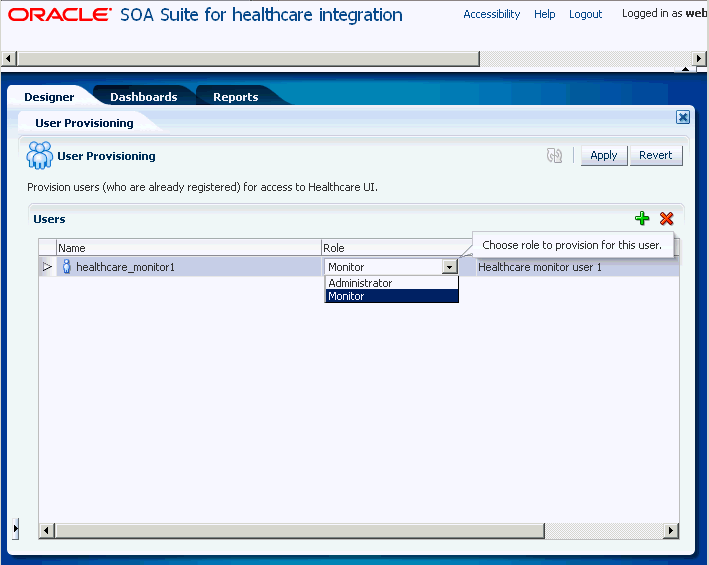Image resolution: width=709 pixels, height=565 pixels.
Task: Open the Role dropdown arrow
Action: tap(449, 267)
